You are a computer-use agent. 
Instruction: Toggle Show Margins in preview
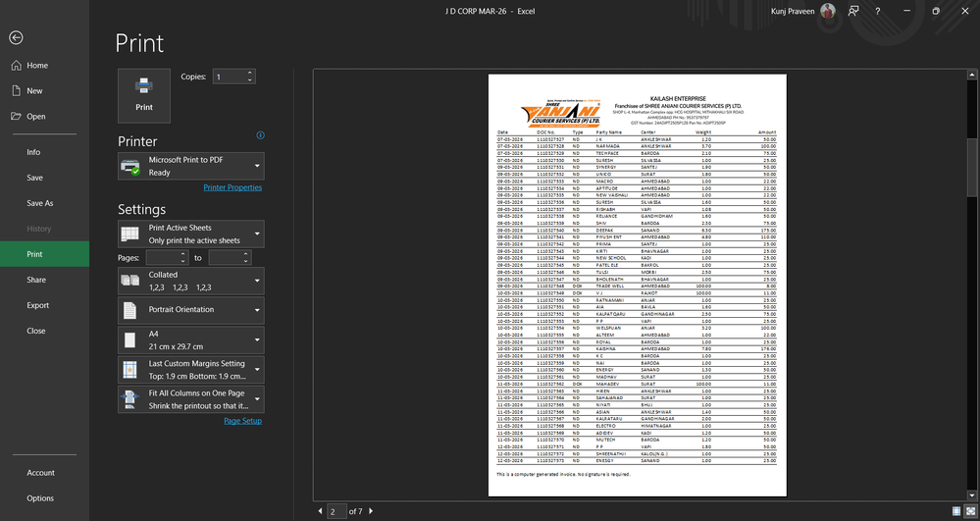(x=956, y=511)
